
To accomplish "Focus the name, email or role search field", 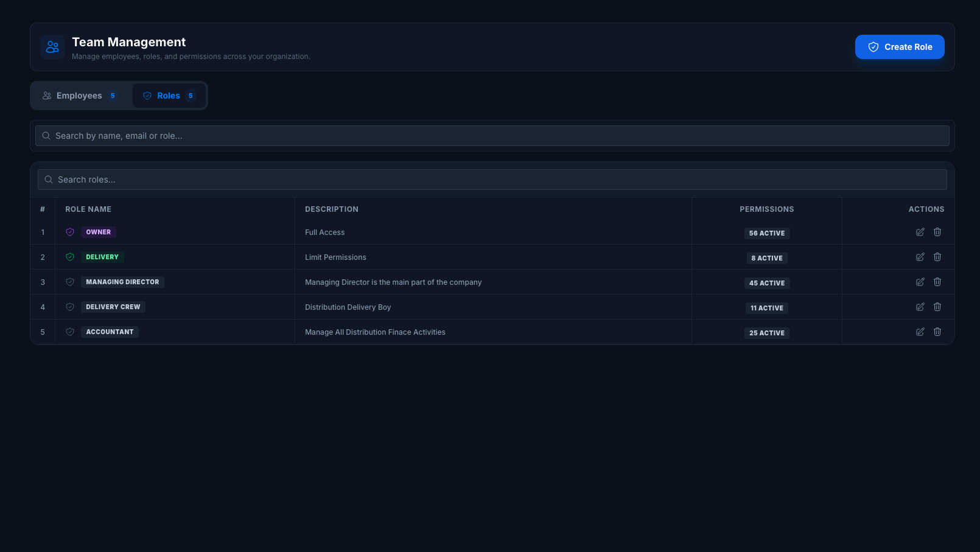I will 492,136.
